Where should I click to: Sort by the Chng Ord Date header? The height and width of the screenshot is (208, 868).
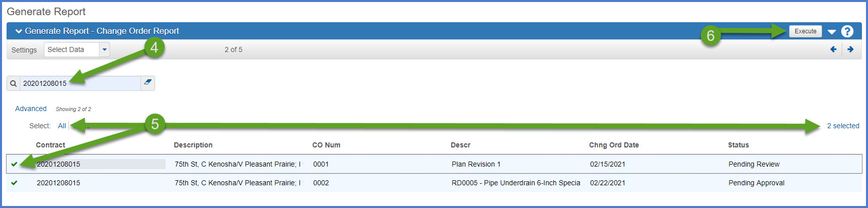pyautogui.click(x=613, y=145)
